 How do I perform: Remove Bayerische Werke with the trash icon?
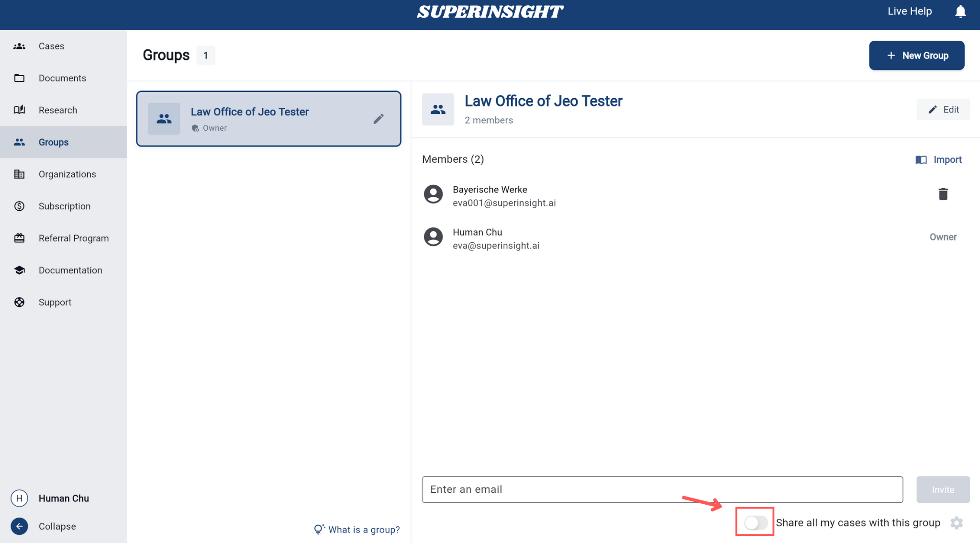coord(943,194)
